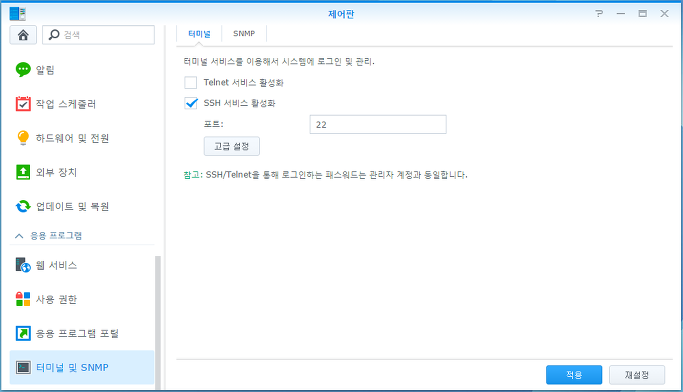Click the 제어판 window title
The width and height of the screenshot is (683, 392).
[x=341, y=14]
